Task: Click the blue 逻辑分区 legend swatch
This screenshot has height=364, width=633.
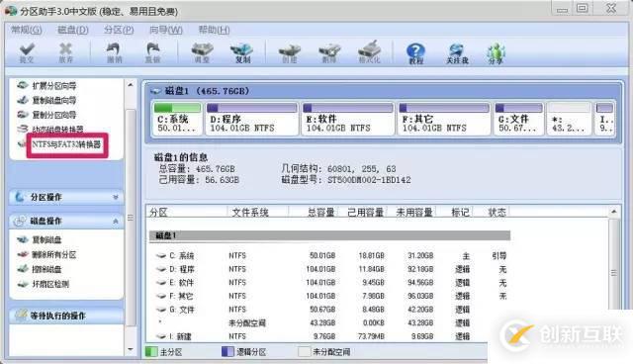Action: click(x=227, y=351)
